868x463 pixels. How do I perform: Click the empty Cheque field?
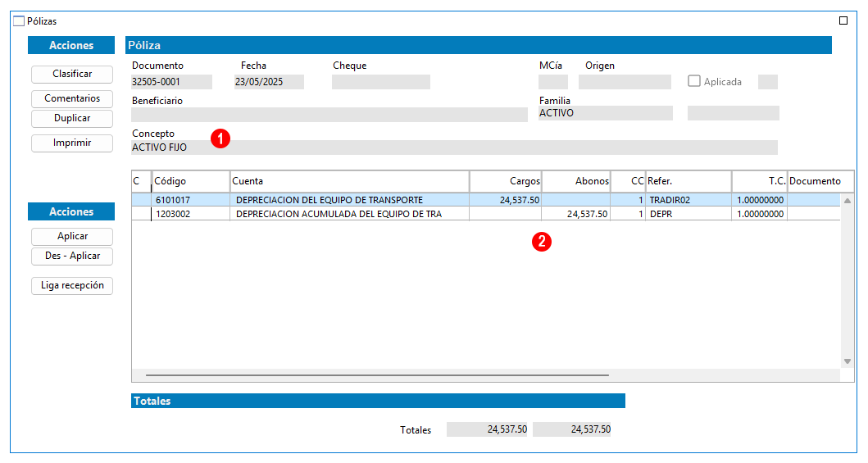(381, 82)
